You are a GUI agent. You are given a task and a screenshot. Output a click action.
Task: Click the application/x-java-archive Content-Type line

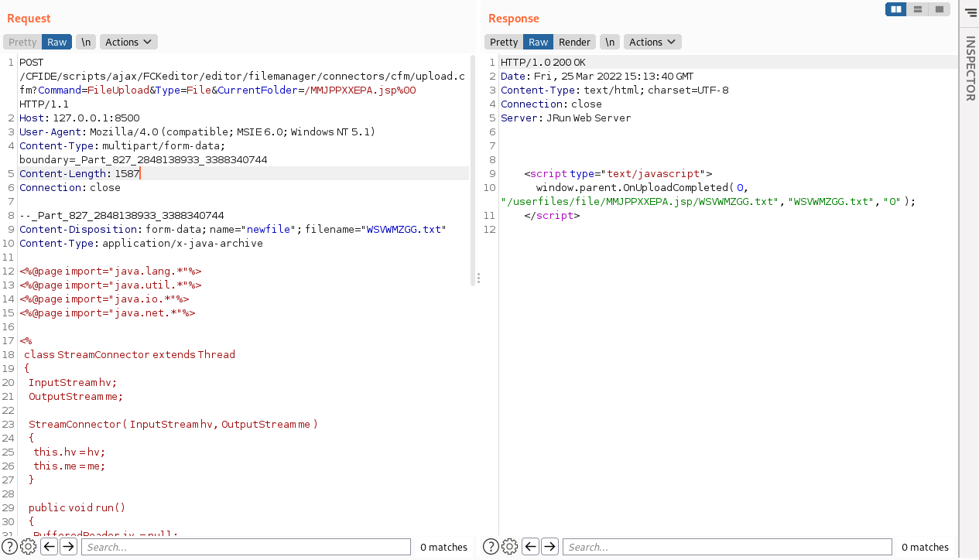tap(141, 243)
